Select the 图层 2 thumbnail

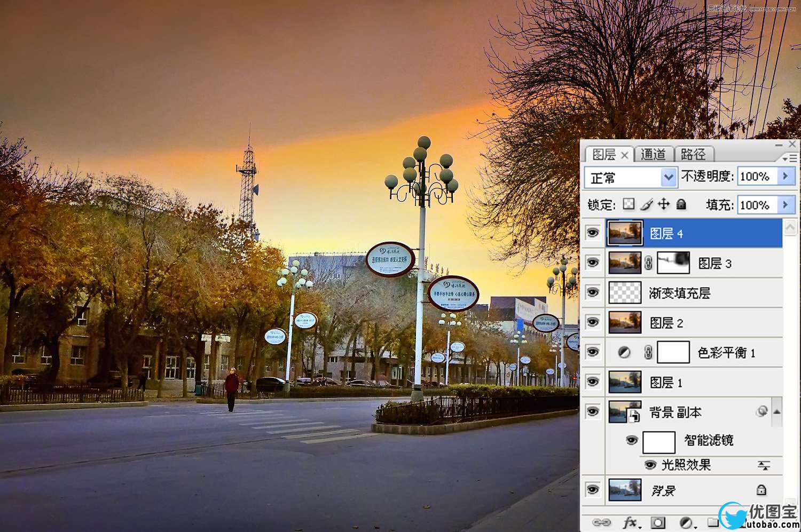pyautogui.click(x=625, y=322)
